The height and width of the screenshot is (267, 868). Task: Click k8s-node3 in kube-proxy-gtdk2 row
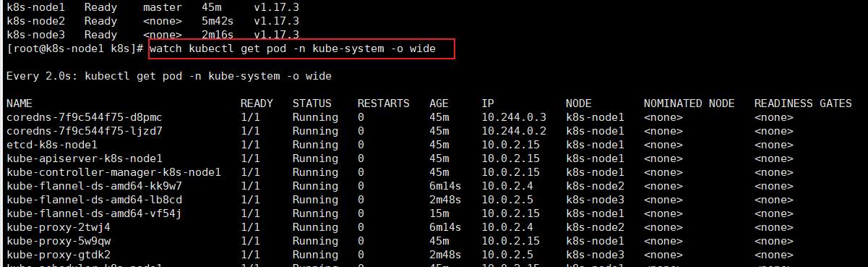point(595,255)
